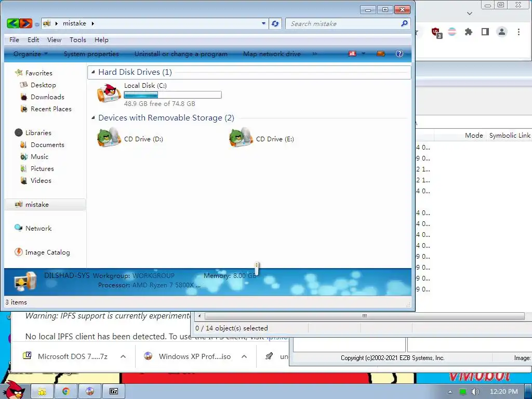Click arrow after mistake in breadcrumb
The image size is (532, 399).
coord(92,23)
